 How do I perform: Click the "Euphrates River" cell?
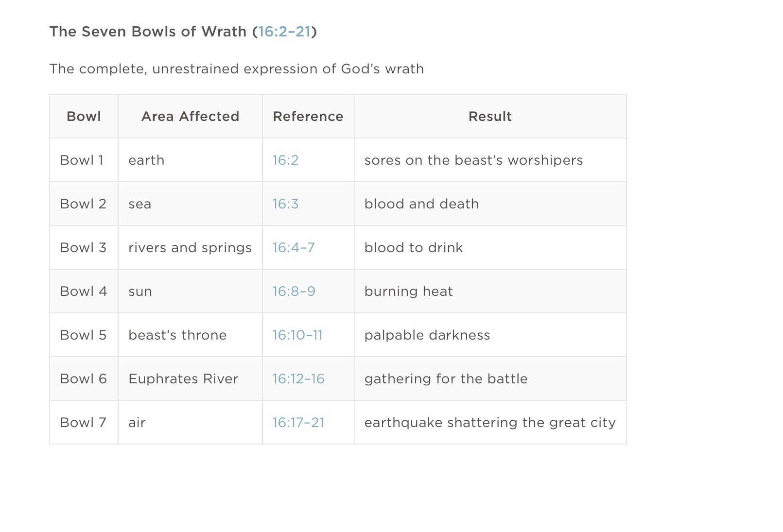click(x=183, y=379)
